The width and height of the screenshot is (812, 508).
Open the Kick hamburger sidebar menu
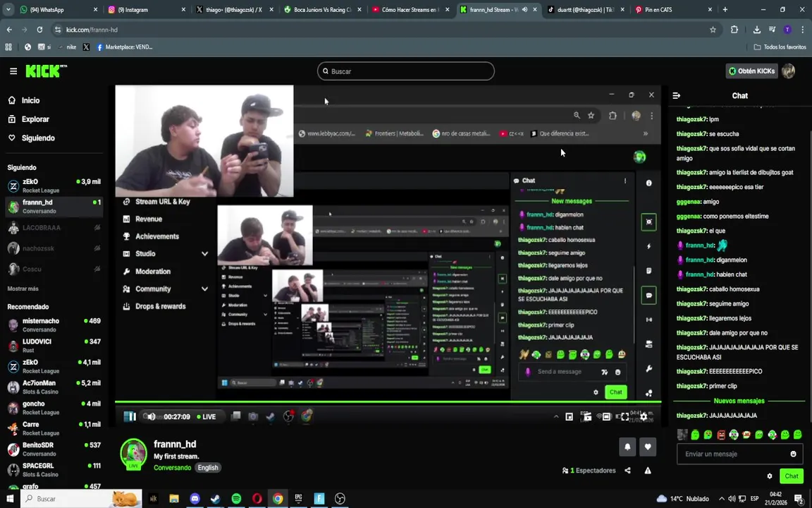[13, 71]
